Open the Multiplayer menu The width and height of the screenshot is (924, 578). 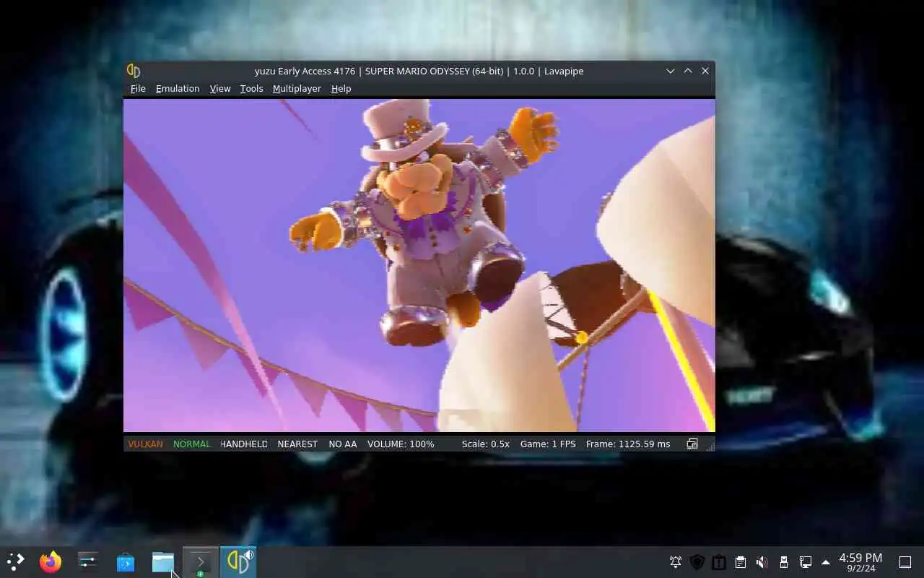pos(297,88)
